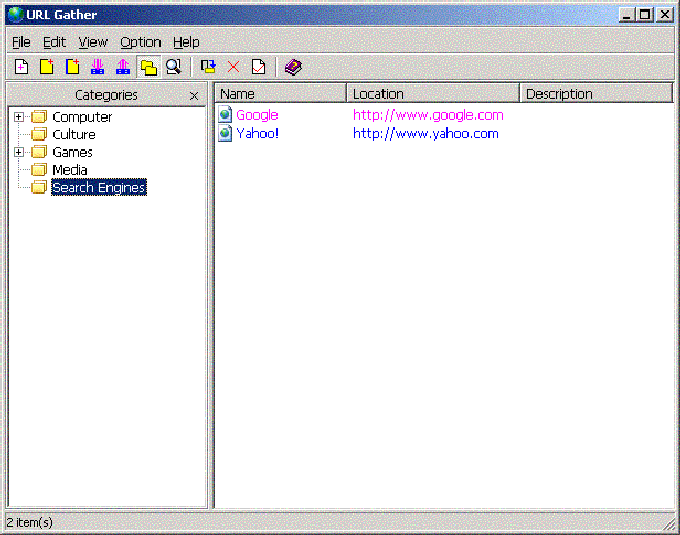Open the Option menu

pyautogui.click(x=141, y=42)
